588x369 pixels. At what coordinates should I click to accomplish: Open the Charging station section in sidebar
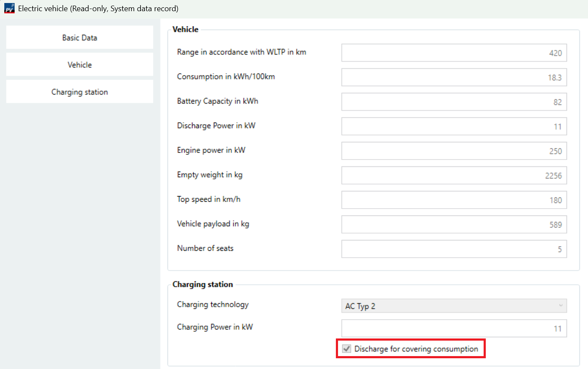tap(79, 92)
